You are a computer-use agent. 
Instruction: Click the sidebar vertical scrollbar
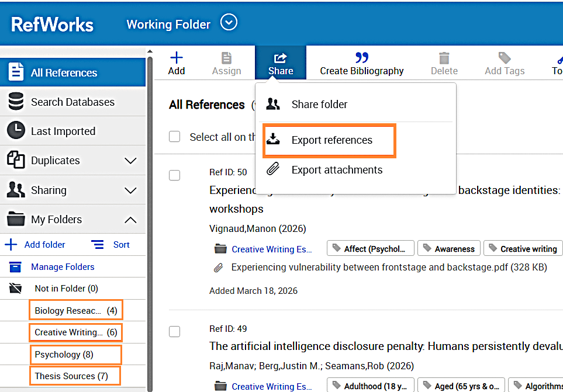(x=150, y=222)
